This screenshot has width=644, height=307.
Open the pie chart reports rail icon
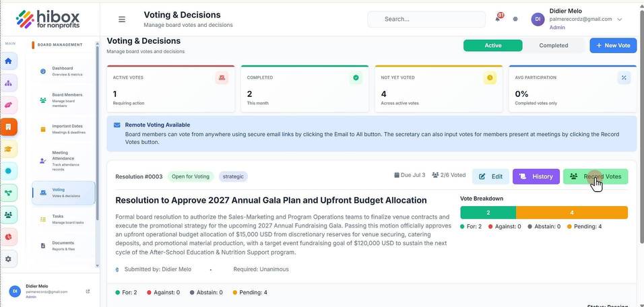click(8, 237)
